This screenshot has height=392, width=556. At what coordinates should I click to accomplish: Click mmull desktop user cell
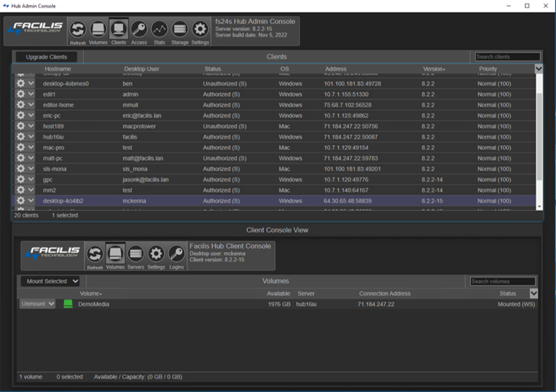click(x=130, y=105)
